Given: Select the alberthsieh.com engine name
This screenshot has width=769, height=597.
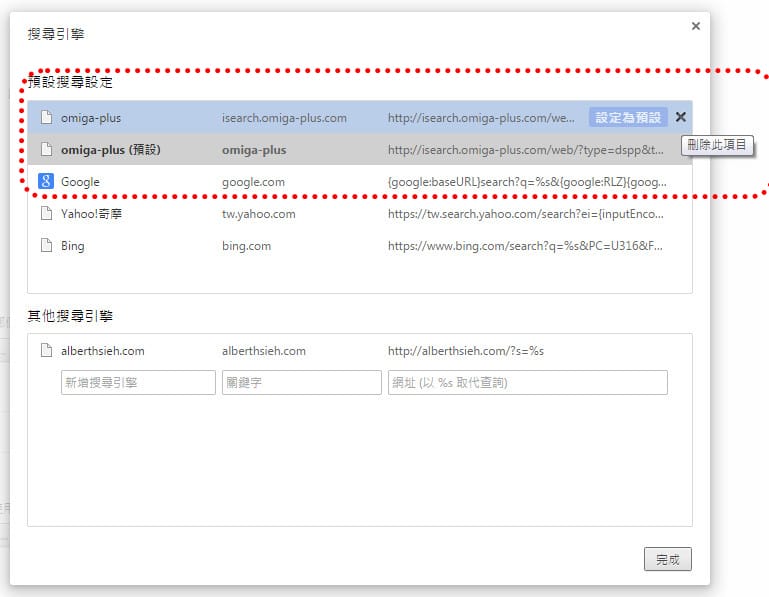Looking at the screenshot, I should (103, 351).
